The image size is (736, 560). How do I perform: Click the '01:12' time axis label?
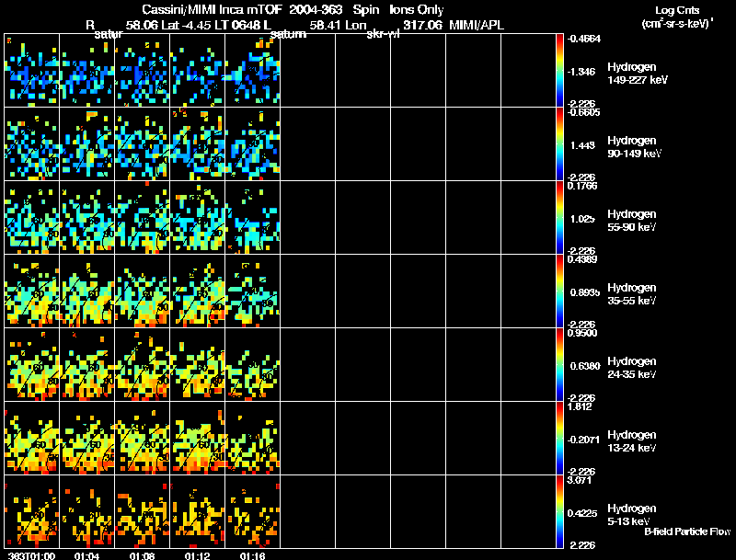[198, 555]
